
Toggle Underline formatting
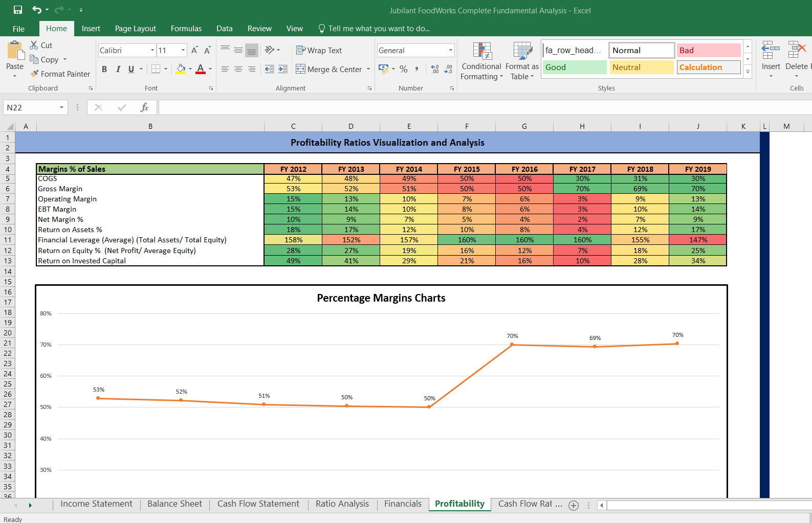click(131, 69)
